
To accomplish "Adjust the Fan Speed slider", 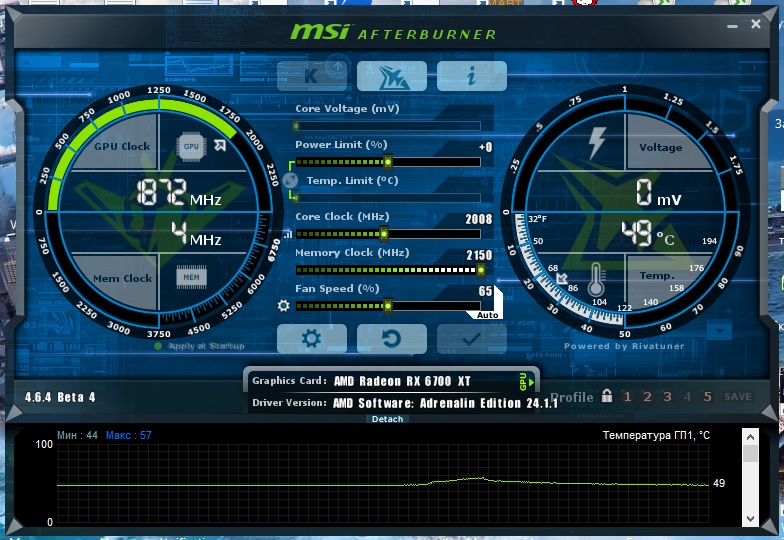I will point(388,306).
